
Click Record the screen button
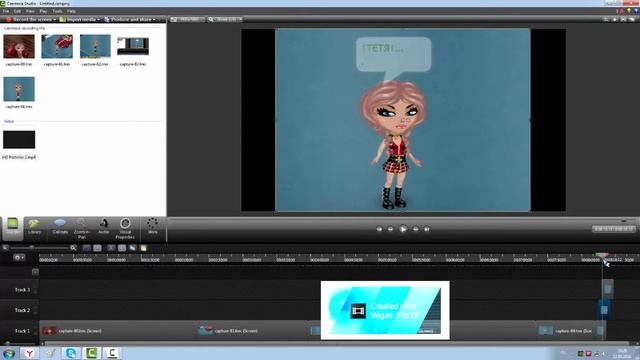[30, 19]
